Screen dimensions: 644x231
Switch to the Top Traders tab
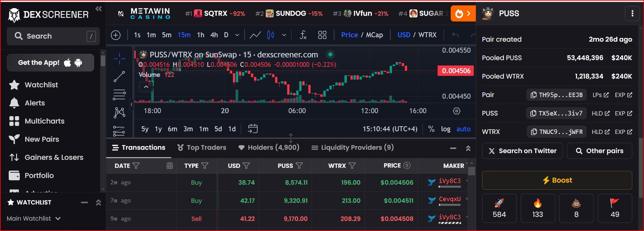(x=202, y=147)
